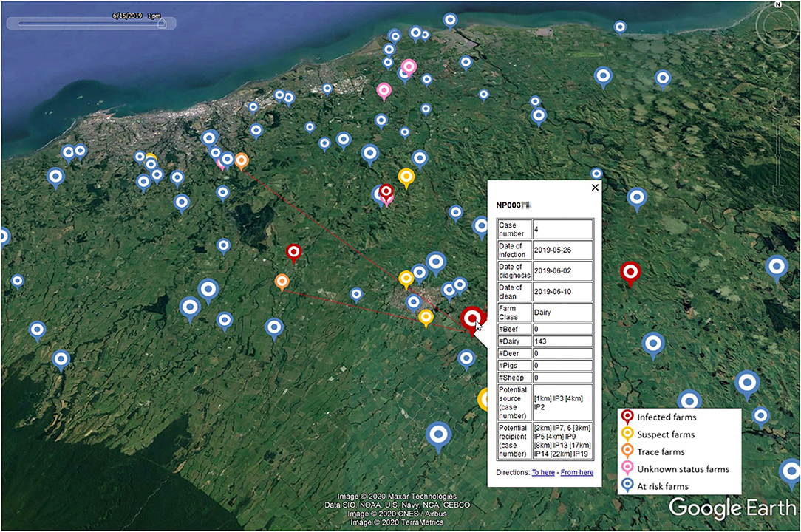Screen dimensions: 801x532
Task: Click the middle of the time slider track
Action: pos(91,23)
